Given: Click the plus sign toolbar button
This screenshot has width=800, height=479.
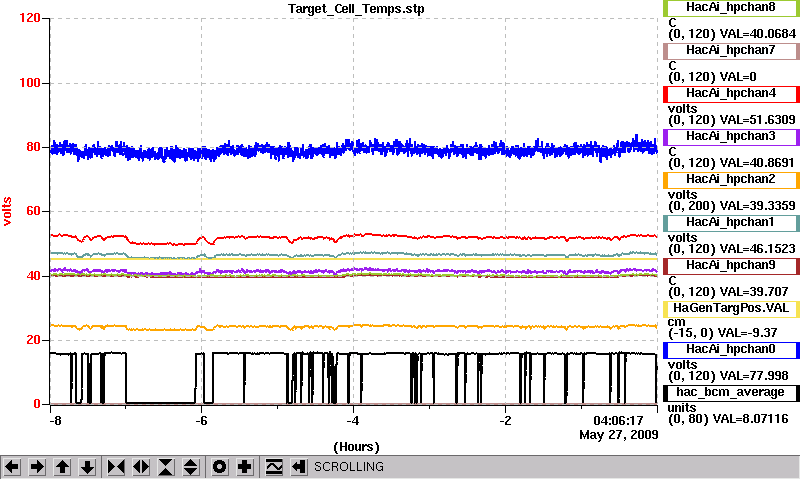Looking at the screenshot, I should (245, 467).
